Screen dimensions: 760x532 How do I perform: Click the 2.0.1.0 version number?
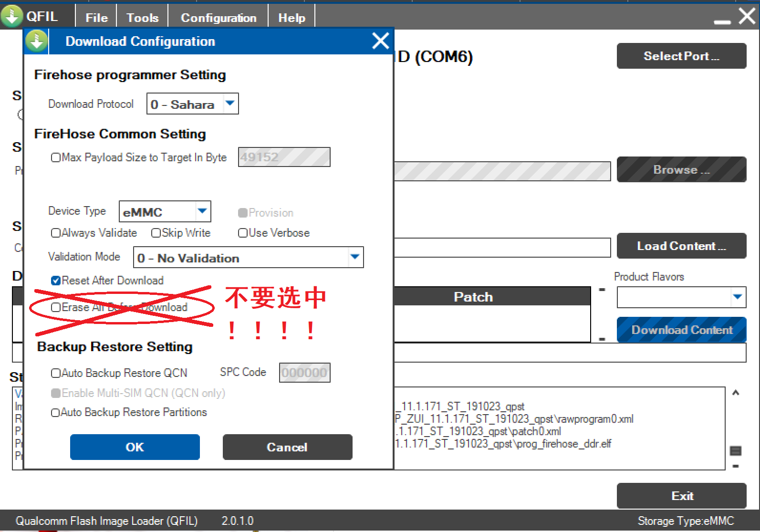pos(237,521)
